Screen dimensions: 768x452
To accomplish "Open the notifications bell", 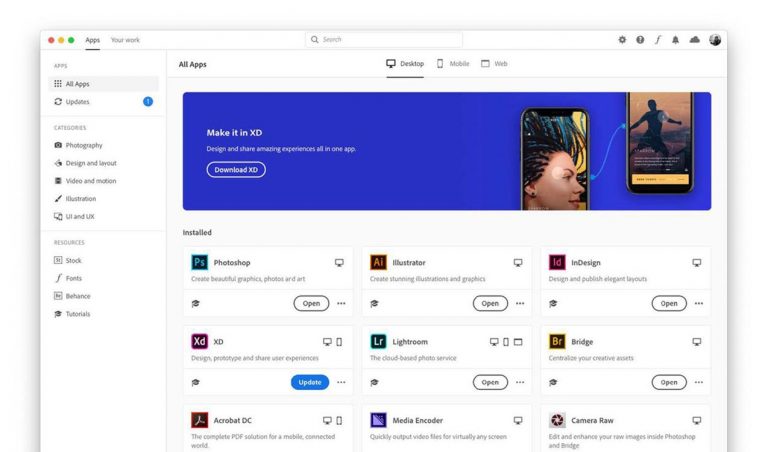I will tap(675, 40).
